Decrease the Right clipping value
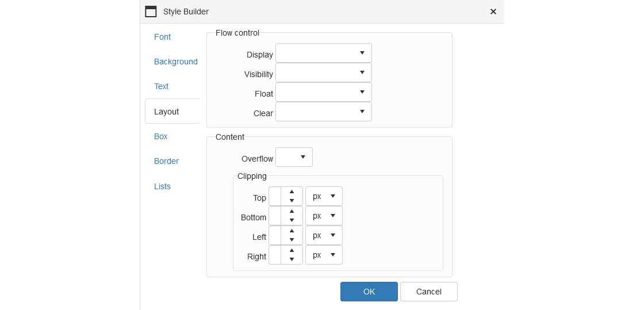The image size is (644, 310). click(x=292, y=259)
